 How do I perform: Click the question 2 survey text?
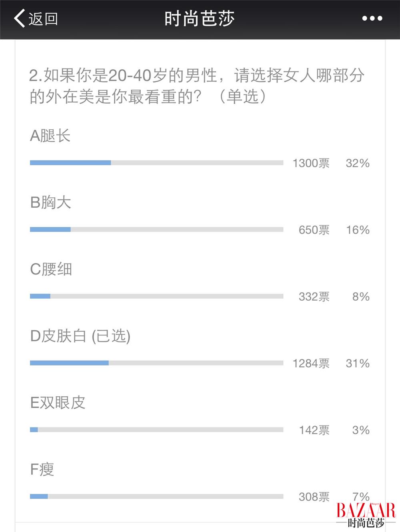tap(197, 86)
